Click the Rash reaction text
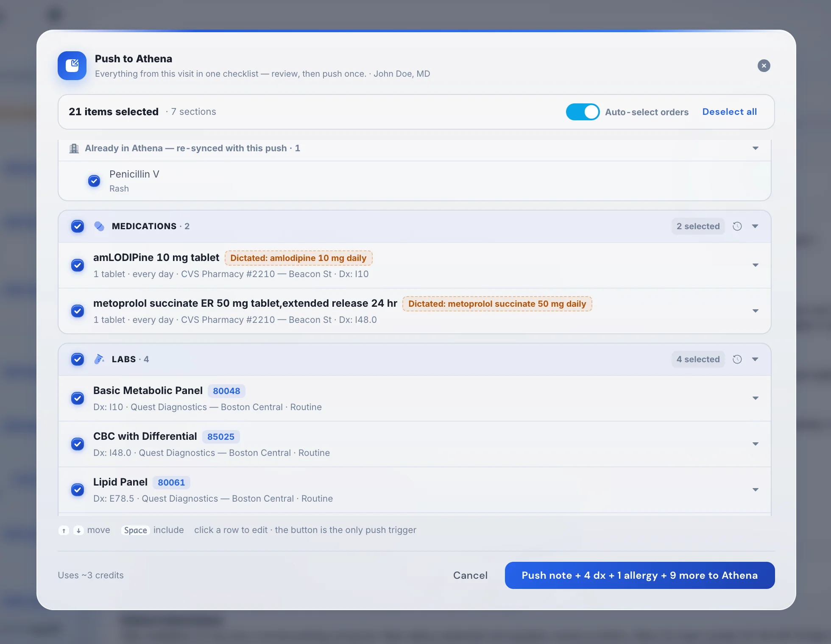 point(119,189)
